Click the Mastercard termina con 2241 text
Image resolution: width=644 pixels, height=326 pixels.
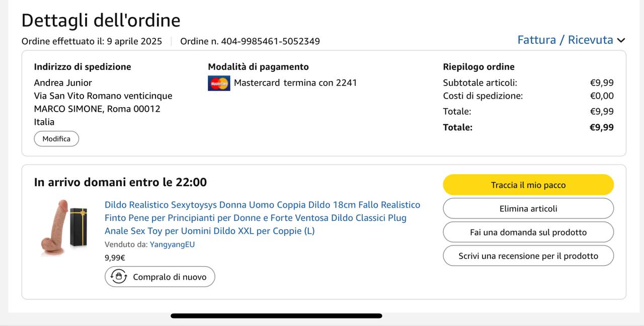point(295,83)
